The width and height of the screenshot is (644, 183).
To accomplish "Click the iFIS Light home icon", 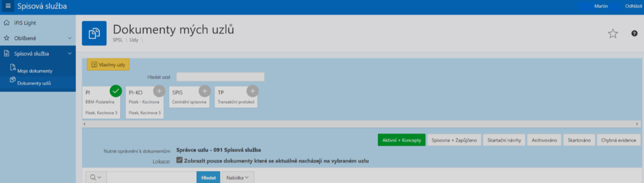I will point(6,22).
